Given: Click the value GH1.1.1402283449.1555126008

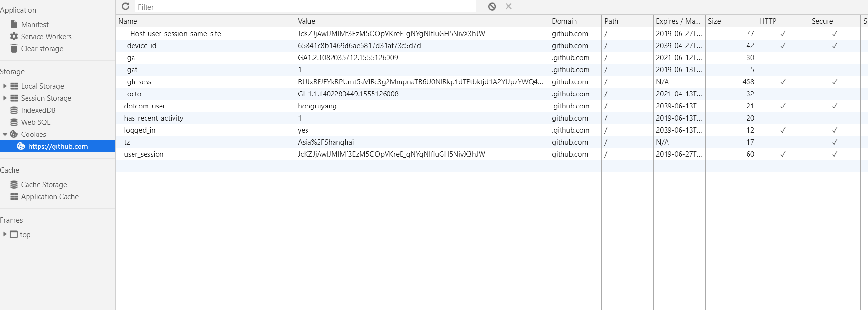Looking at the screenshot, I should tap(348, 94).
